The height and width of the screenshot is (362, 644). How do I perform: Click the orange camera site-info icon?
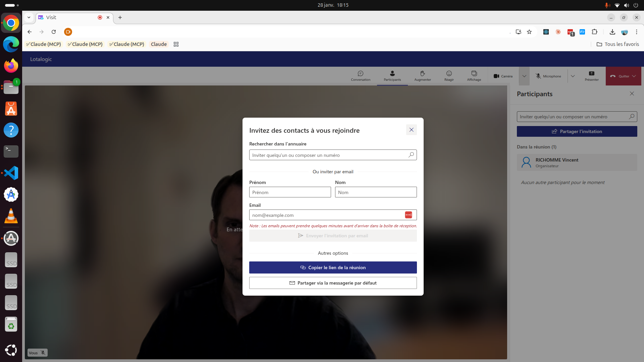point(68,32)
